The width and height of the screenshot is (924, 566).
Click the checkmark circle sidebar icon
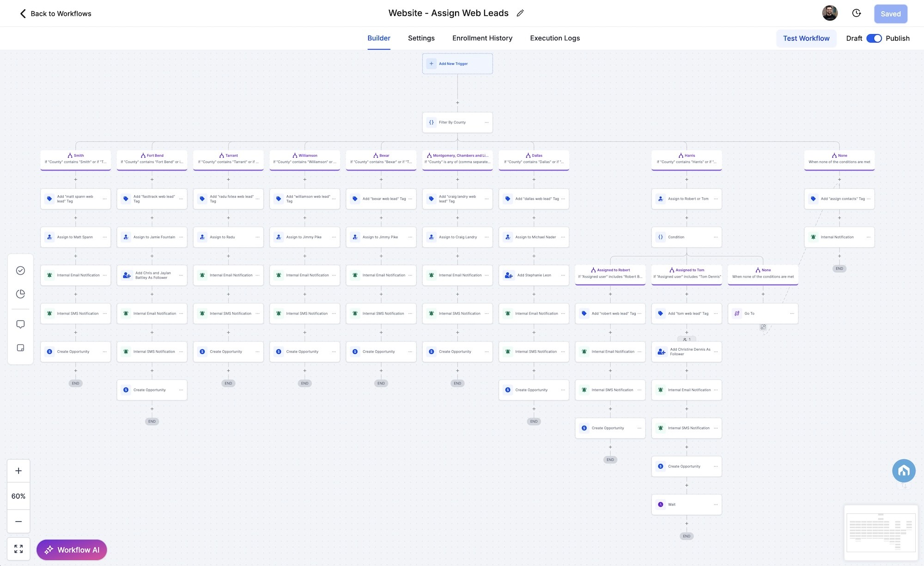pyautogui.click(x=20, y=271)
